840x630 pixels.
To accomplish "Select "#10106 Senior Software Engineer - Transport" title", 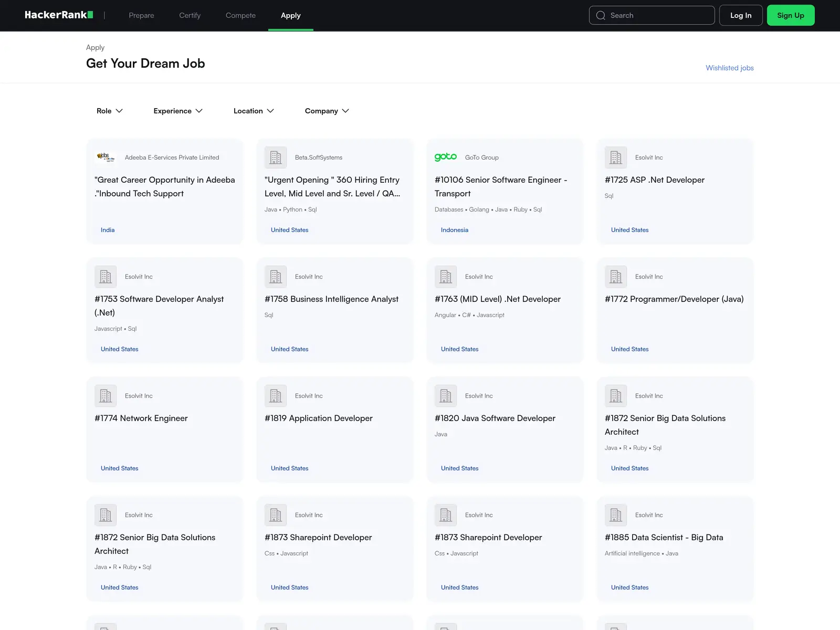I will [501, 186].
